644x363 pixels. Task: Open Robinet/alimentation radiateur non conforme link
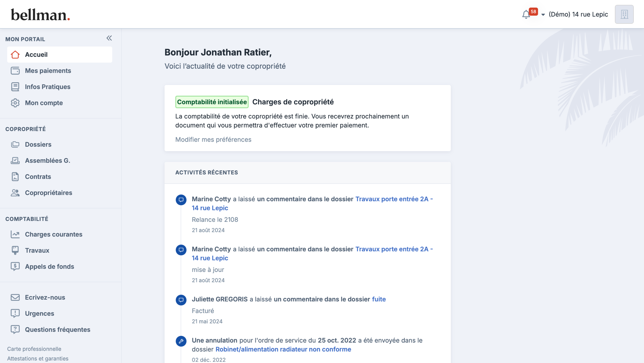pyautogui.click(x=283, y=349)
